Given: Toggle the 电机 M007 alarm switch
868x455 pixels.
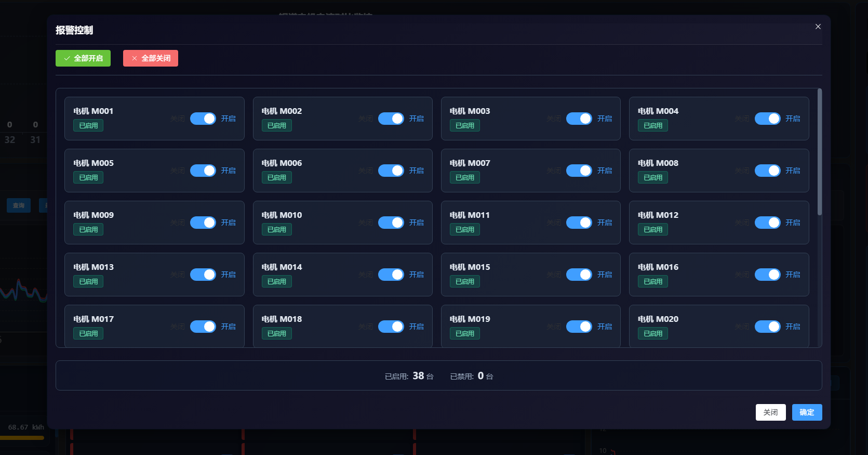Looking at the screenshot, I should click(x=579, y=171).
